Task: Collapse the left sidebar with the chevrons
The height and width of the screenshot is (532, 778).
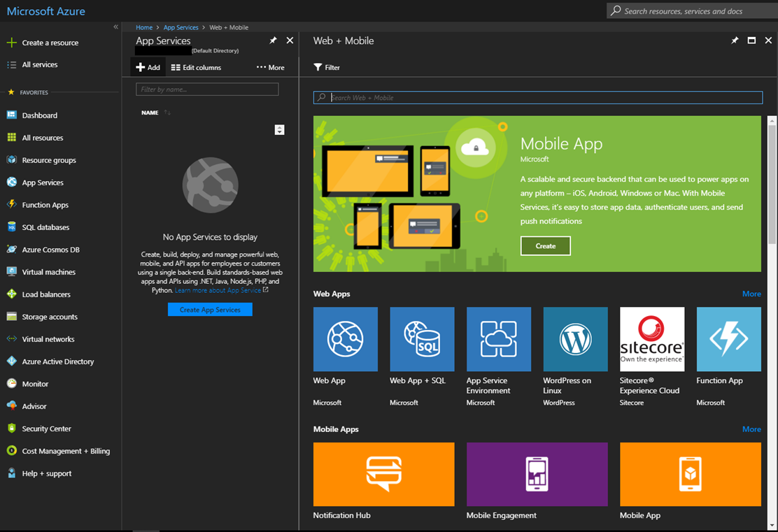Action: [x=115, y=27]
